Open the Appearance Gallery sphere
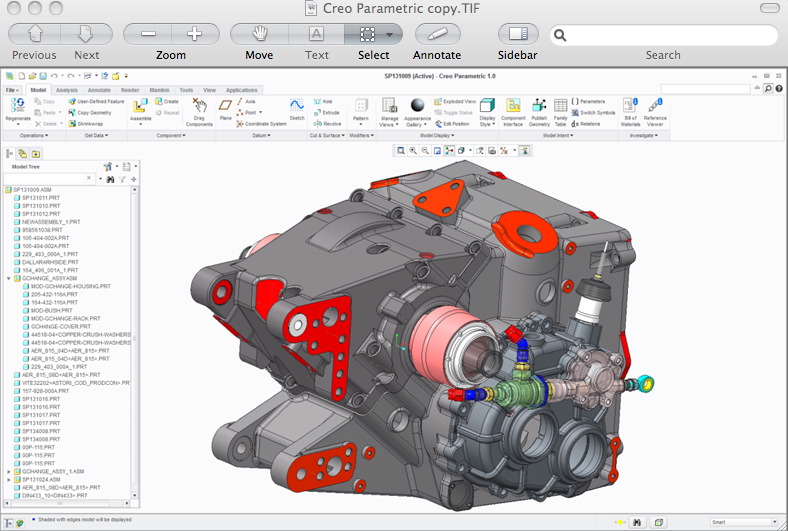The height and width of the screenshot is (531, 788). 418,105
